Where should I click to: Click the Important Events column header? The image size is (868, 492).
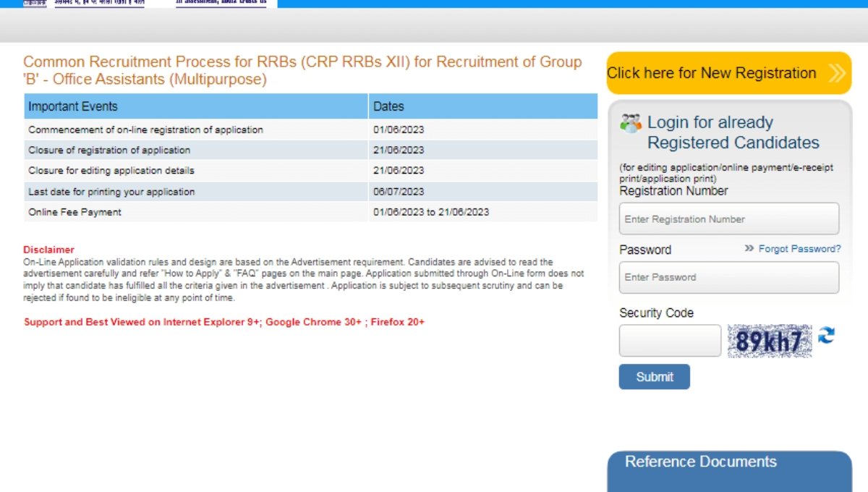(196, 106)
